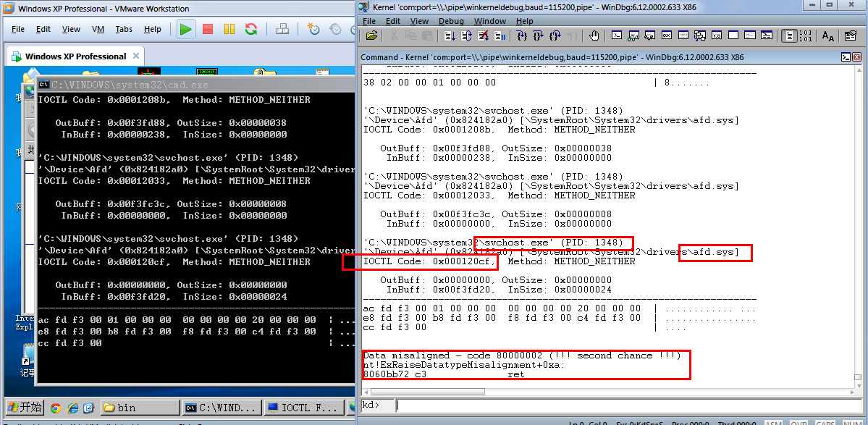Open WinDbg Edit menu
The height and width of the screenshot is (425, 868).
tap(393, 21)
